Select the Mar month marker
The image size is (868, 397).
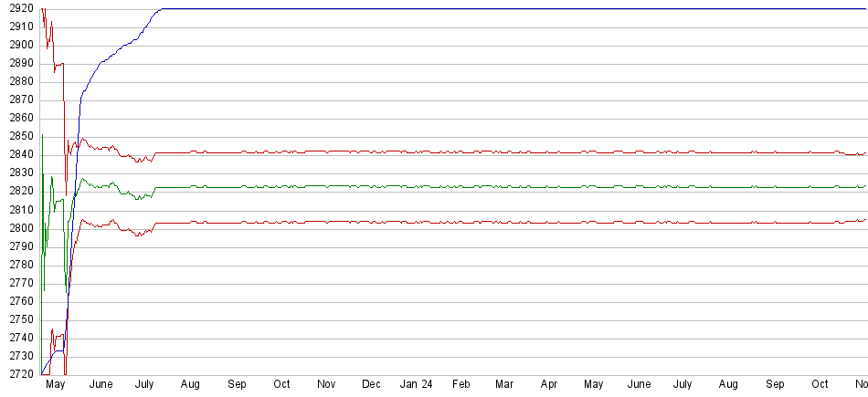point(505,385)
